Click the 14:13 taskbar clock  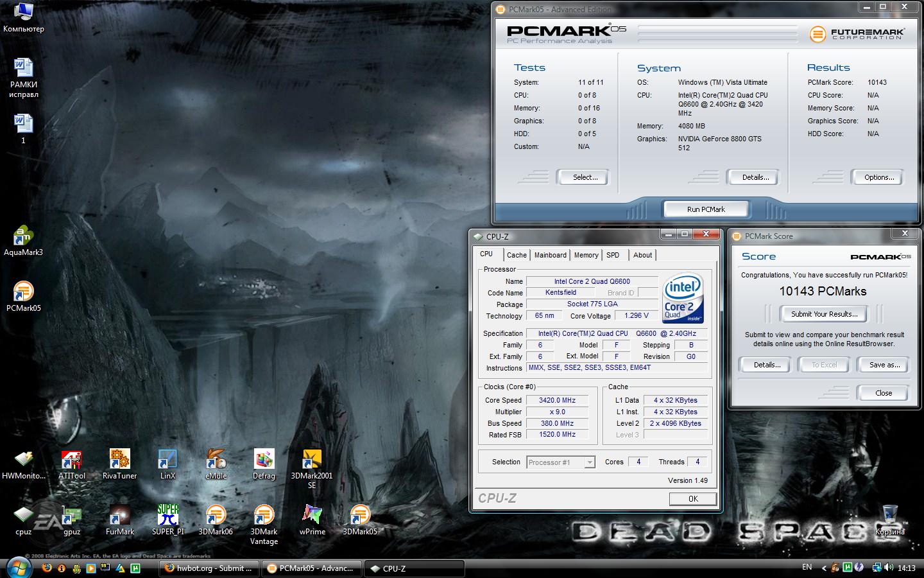click(x=906, y=568)
